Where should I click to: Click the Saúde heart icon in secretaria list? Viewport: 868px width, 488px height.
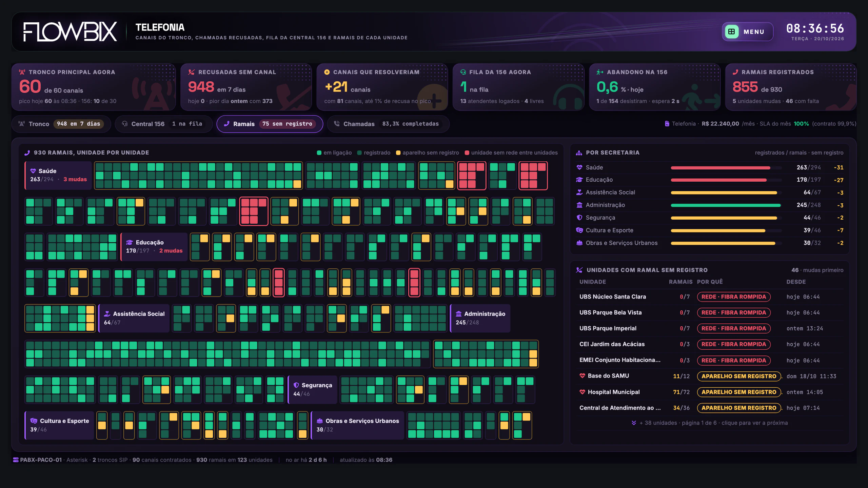pyautogui.click(x=579, y=167)
